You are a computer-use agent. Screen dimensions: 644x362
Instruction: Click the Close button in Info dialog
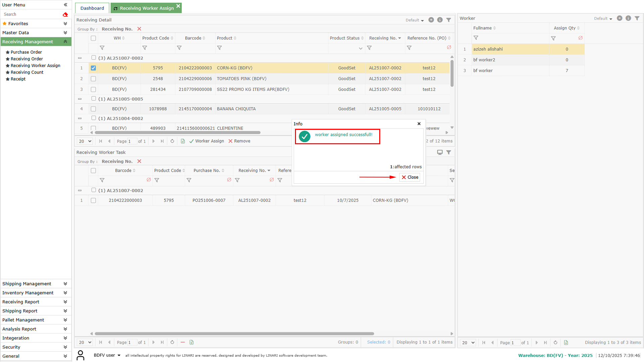(x=410, y=177)
